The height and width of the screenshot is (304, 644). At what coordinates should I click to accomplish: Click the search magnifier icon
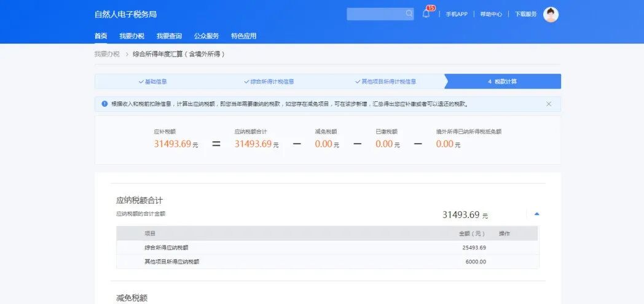409,14
